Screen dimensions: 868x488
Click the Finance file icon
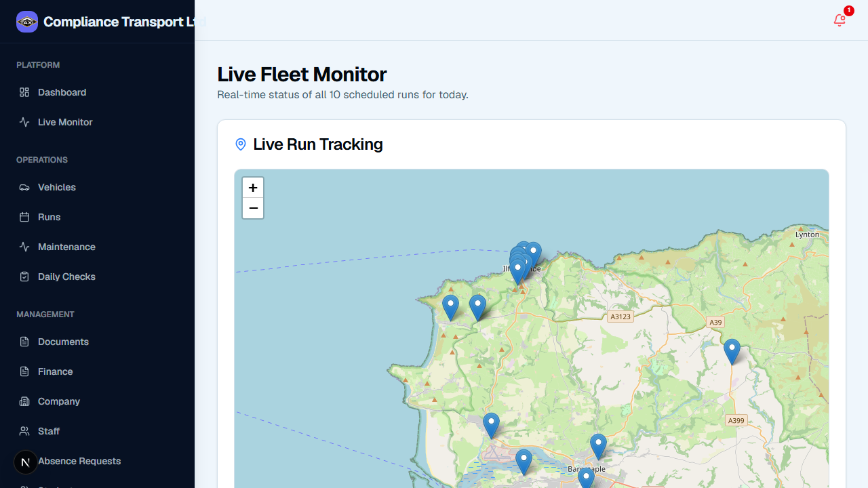pos(24,371)
